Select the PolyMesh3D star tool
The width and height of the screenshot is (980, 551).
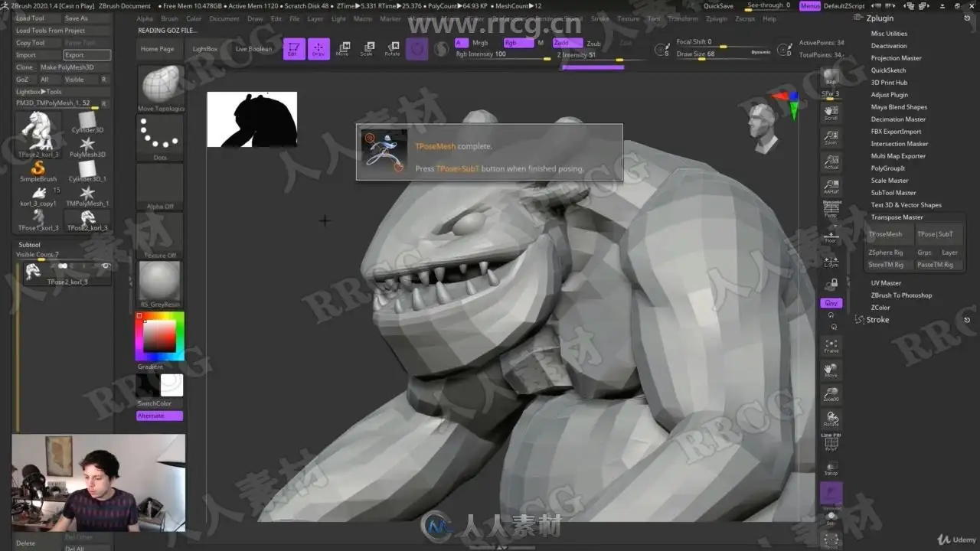(x=87, y=146)
